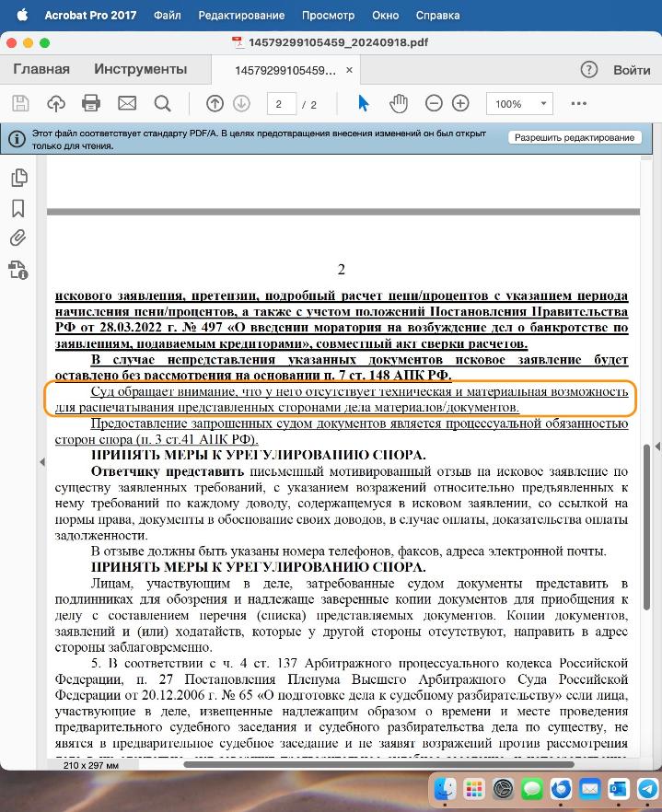Click the text Ответчику представить
The image size is (662, 812).
click(168, 471)
